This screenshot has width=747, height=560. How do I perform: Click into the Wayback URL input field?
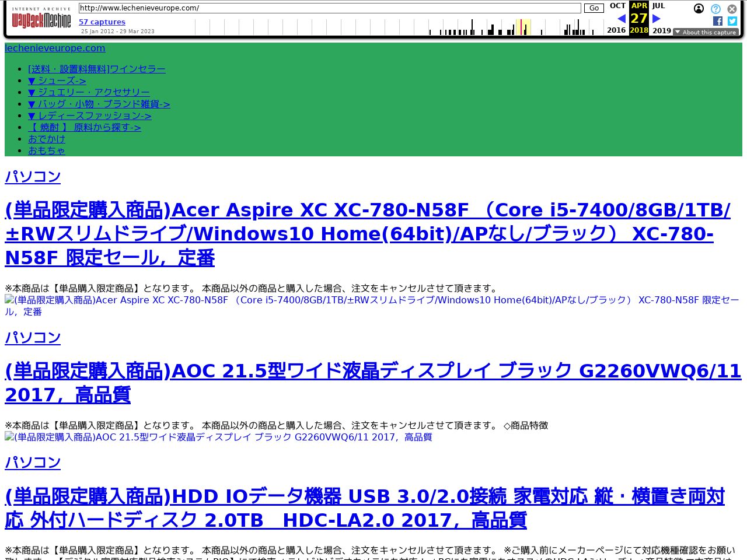(330, 8)
